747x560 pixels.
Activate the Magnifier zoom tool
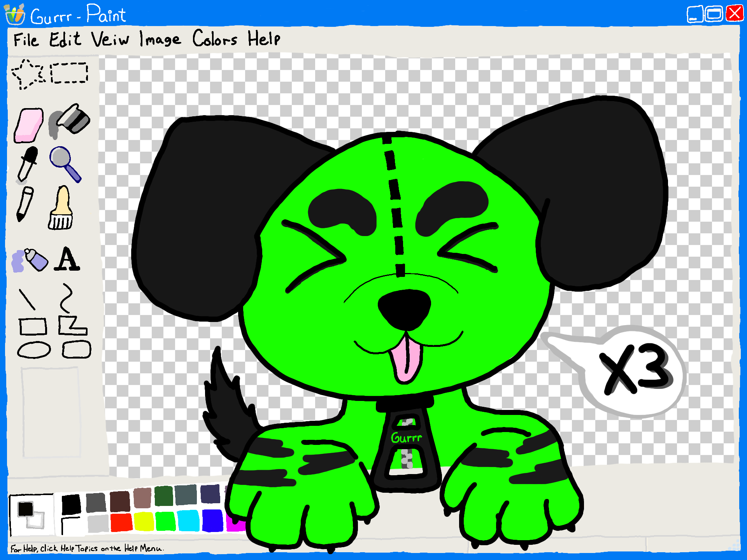point(65,164)
